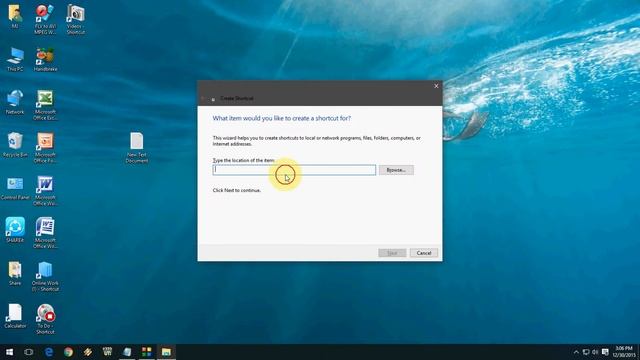Screen dimensions: 640x360
Task: Select the New Text Document file
Action: click(137, 148)
